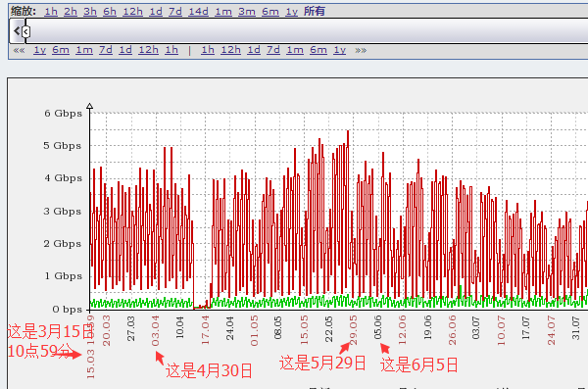
Task: Set zoom to 6h
Action: pos(110,12)
